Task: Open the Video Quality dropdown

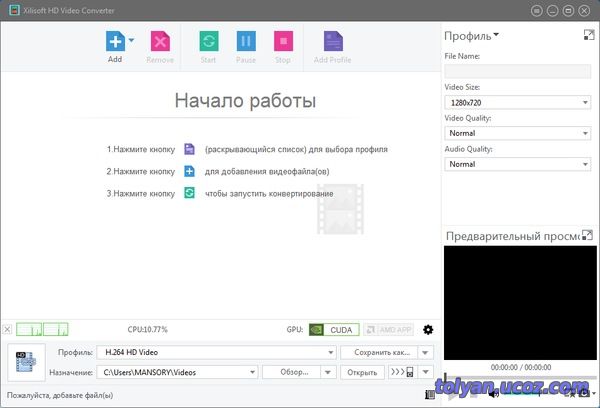Action: click(517, 133)
